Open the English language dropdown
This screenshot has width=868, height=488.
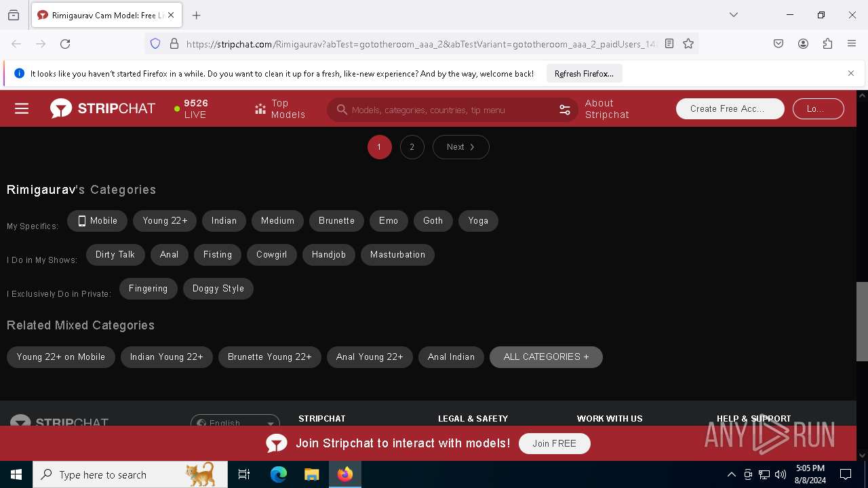[x=235, y=422]
